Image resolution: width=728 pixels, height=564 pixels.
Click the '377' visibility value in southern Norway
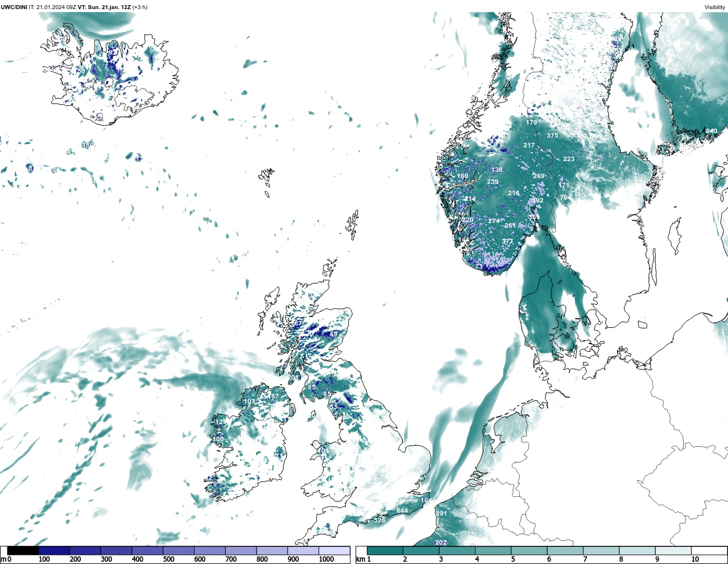(507, 241)
